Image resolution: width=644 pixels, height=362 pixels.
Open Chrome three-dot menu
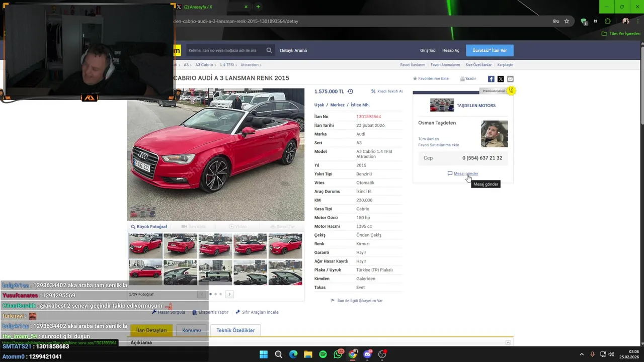[637, 21]
